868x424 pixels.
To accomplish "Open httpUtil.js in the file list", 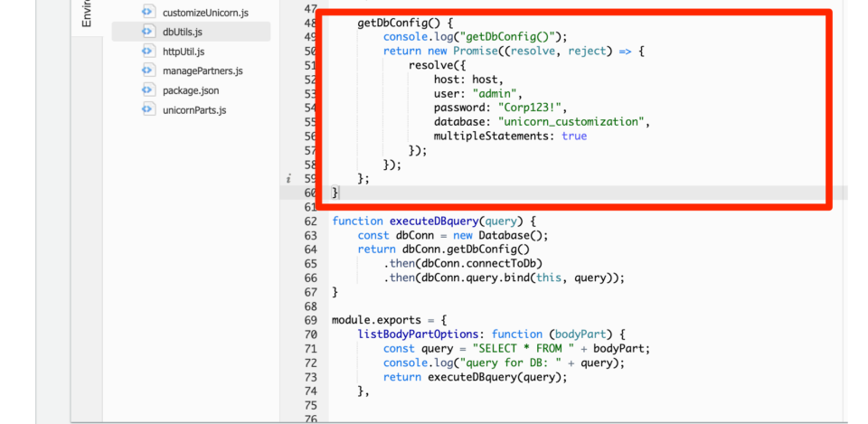I will 184,52.
